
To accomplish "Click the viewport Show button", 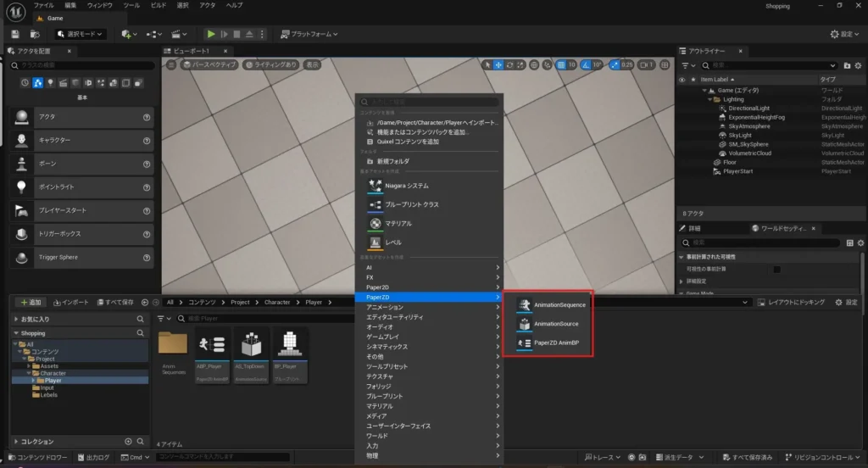I will (313, 64).
